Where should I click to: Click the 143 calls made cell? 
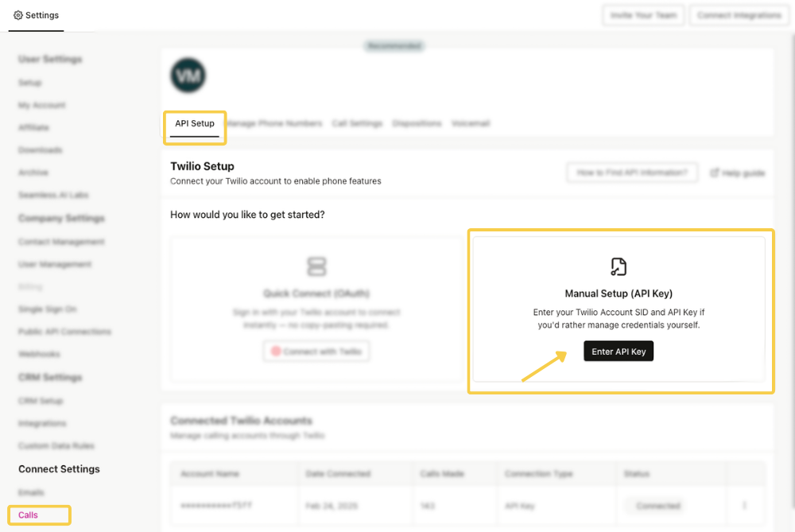(x=428, y=506)
